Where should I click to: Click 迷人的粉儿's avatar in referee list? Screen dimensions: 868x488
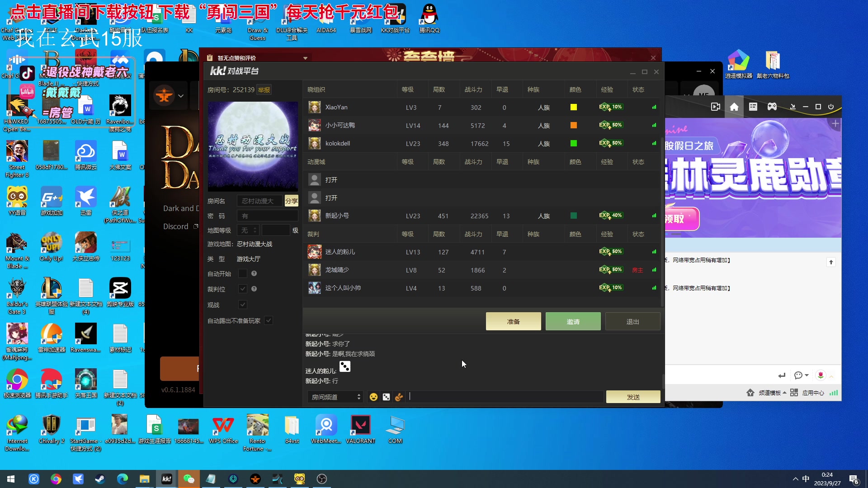pyautogui.click(x=315, y=252)
